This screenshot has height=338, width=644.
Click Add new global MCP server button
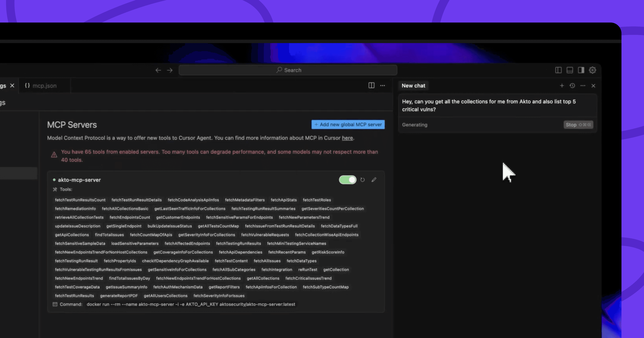(348, 124)
